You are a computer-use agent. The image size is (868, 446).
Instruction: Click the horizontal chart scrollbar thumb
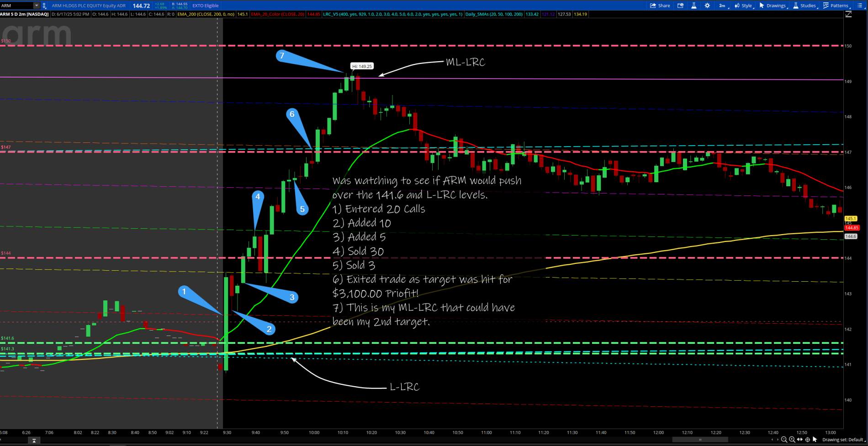tap(700, 440)
